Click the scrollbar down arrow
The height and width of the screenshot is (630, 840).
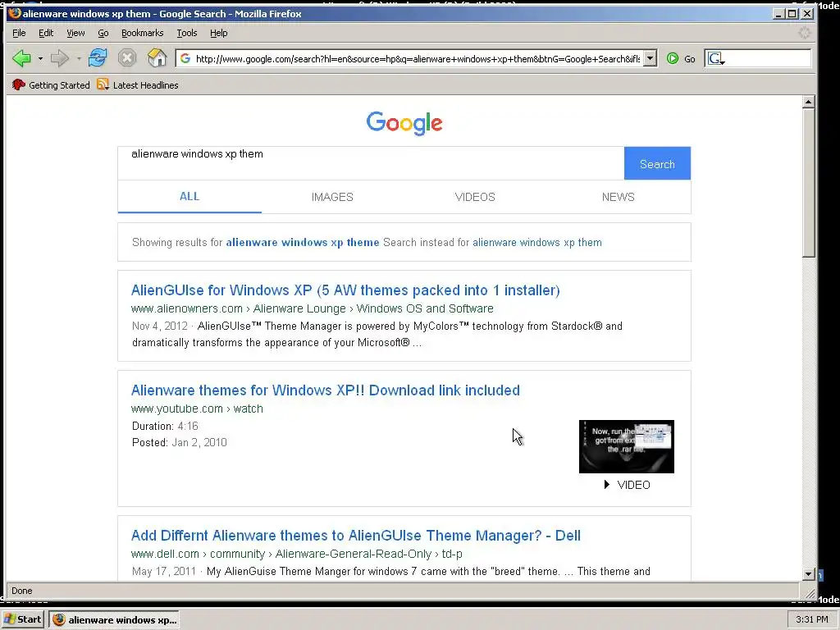click(809, 573)
